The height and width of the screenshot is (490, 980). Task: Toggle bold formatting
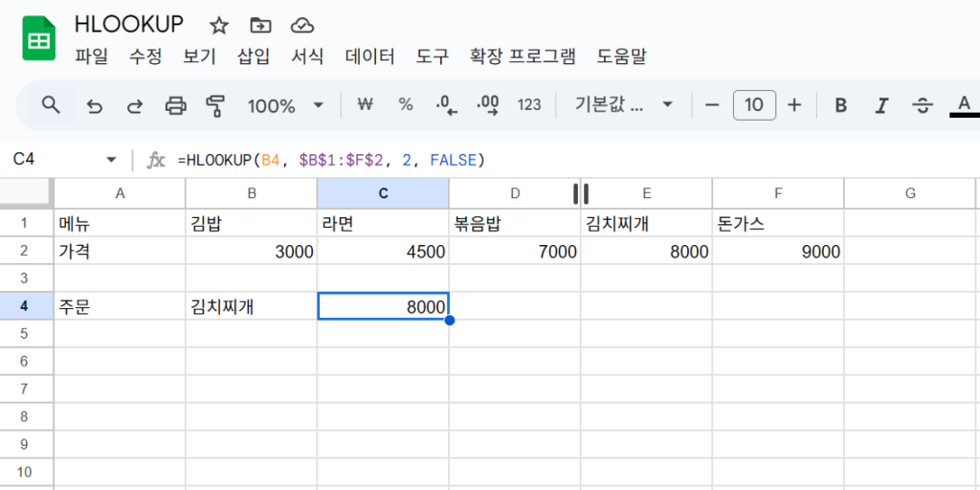point(841,105)
